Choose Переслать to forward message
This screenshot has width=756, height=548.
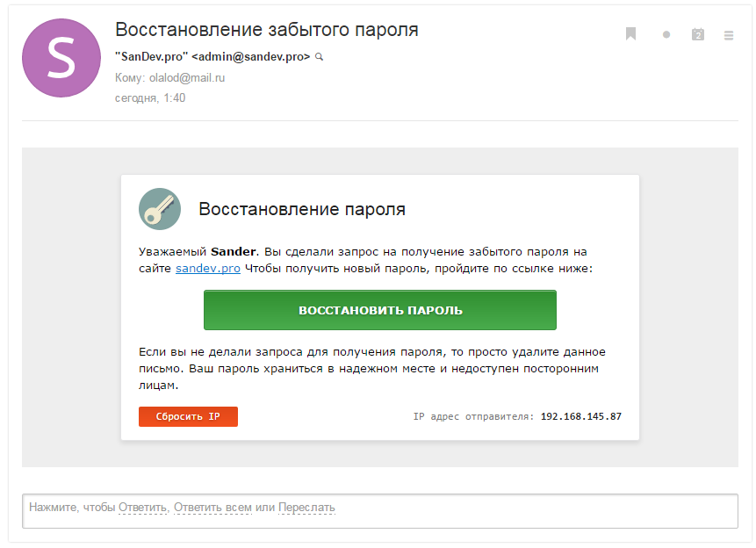(306, 508)
